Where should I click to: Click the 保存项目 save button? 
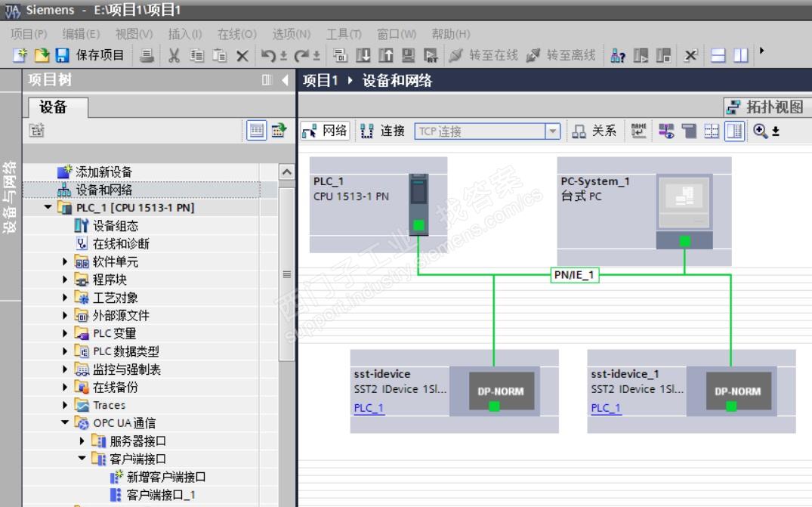90,55
